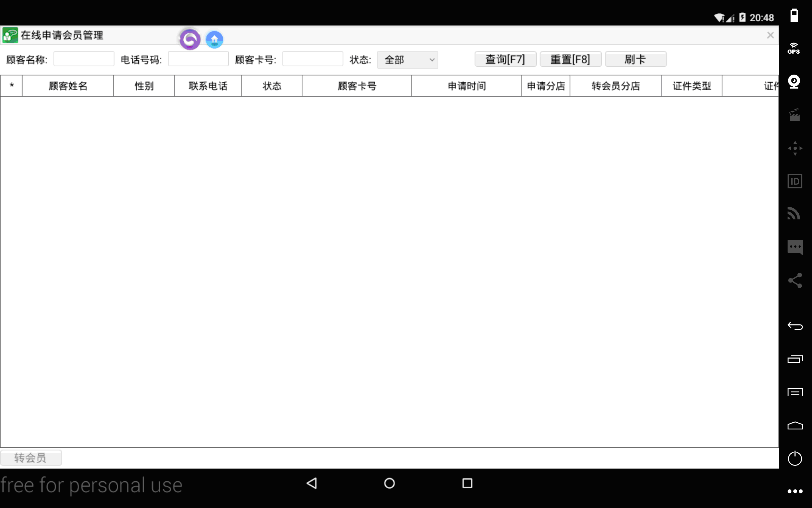Click the 顾客卡号 column header

(357, 86)
